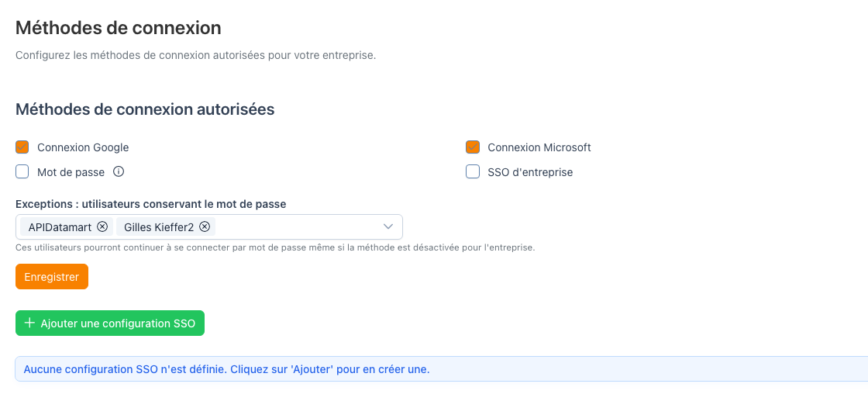The height and width of the screenshot is (401, 868).
Task: Focus the empty area of exceptions field
Action: click(x=296, y=226)
